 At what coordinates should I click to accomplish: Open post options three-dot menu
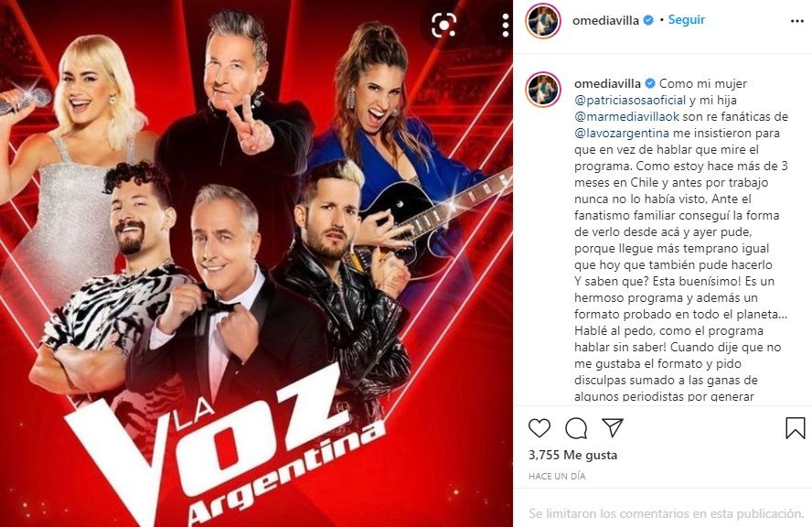click(797, 21)
